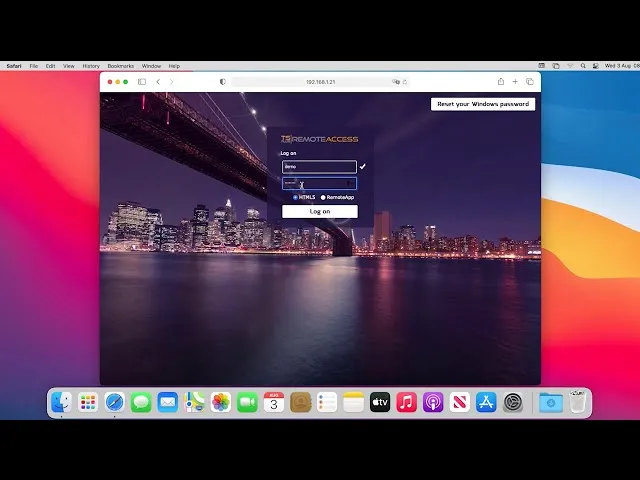
Task: Click the password input field
Action: tap(319, 184)
